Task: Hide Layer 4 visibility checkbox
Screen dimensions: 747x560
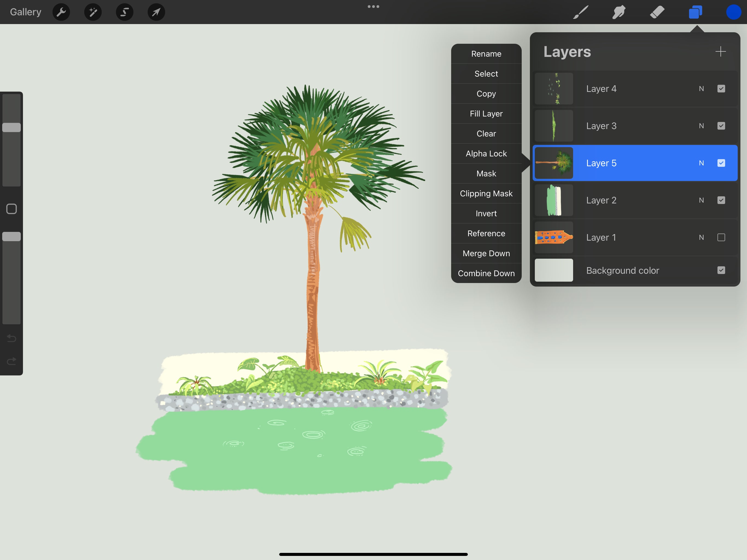Action: tap(721, 89)
